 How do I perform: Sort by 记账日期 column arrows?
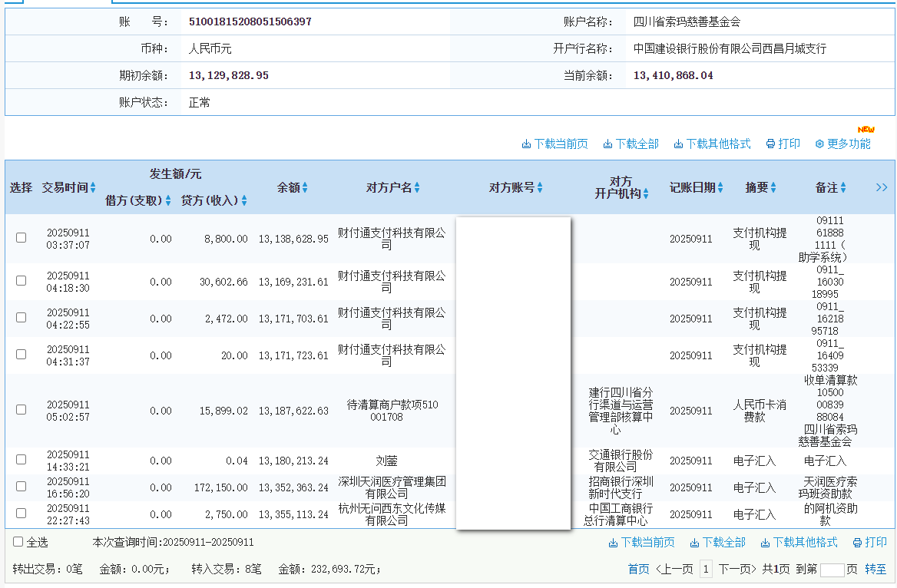pos(720,187)
